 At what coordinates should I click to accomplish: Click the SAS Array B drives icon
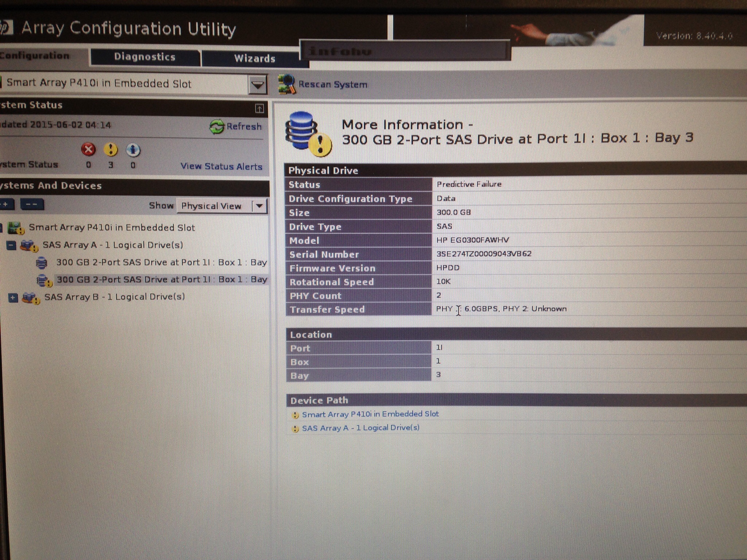[30, 298]
